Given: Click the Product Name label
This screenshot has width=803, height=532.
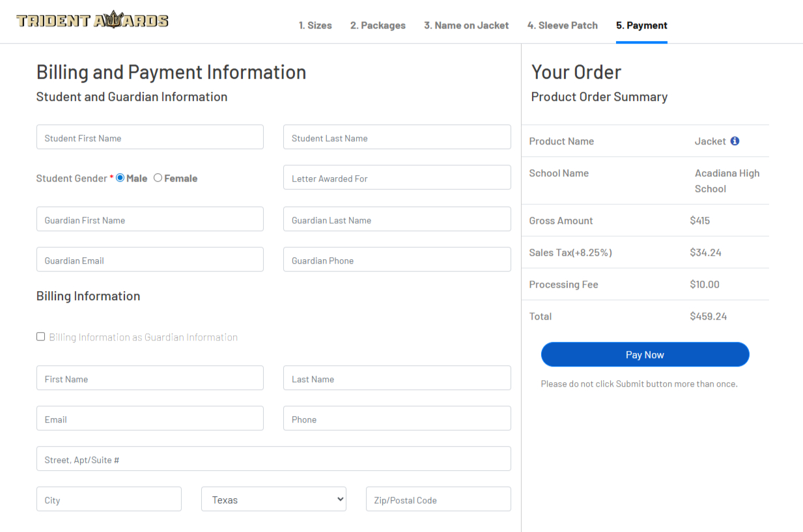Looking at the screenshot, I should click(561, 141).
